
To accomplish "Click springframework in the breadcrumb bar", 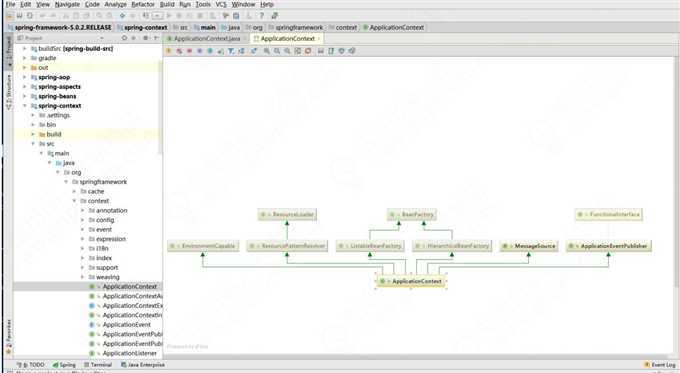I will pyautogui.click(x=299, y=27).
